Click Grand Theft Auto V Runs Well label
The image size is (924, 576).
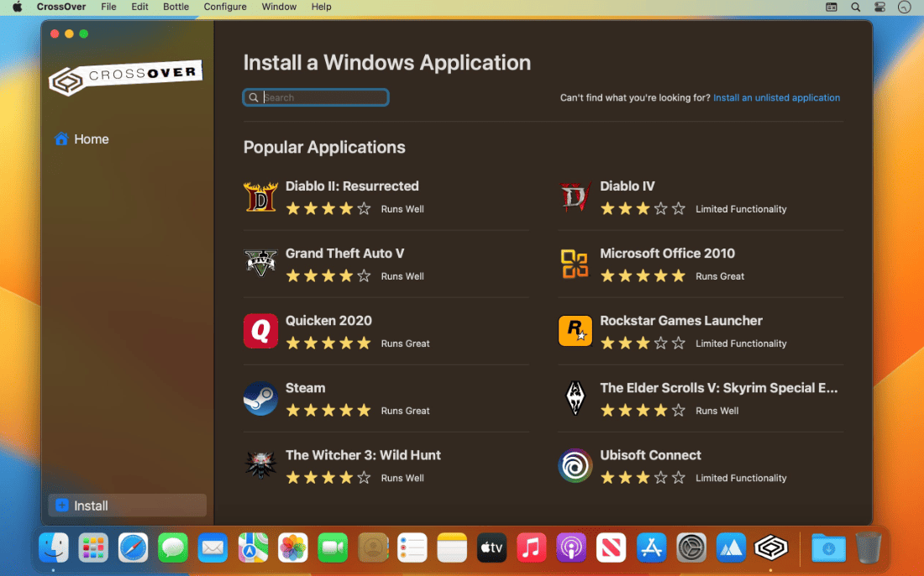pyautogui.click(x=402, y=276)
